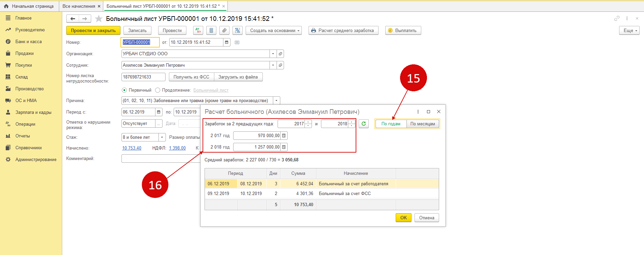Click the Провести и закрыть button
This screenshot has width=644, height=255.
[93, 31]
